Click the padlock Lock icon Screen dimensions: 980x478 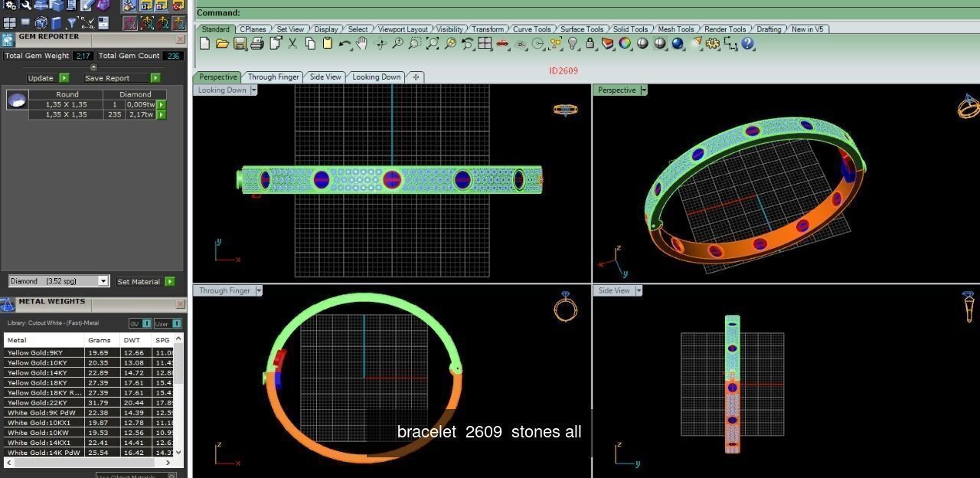[590, 44]
